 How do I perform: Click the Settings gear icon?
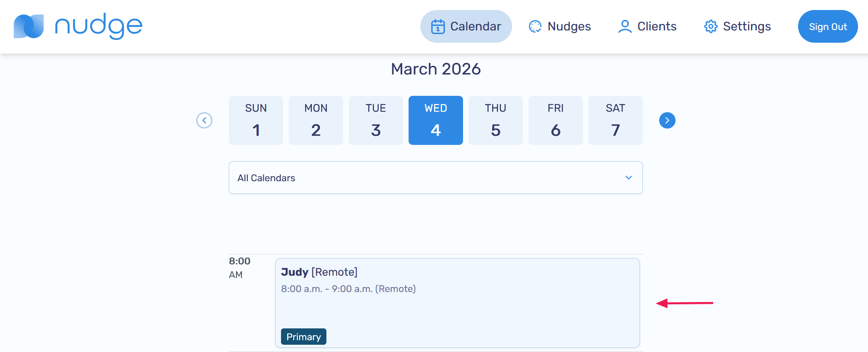pos(710,26)
